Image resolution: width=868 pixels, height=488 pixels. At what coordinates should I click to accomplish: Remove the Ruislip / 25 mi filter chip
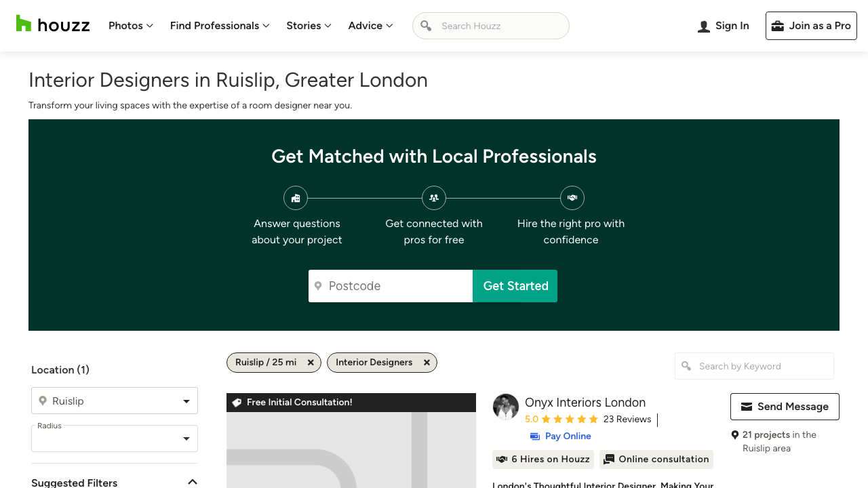pos(311,363)
